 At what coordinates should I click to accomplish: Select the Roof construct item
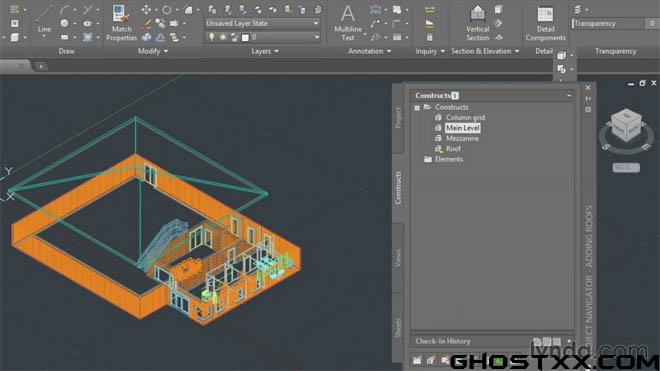453,149
